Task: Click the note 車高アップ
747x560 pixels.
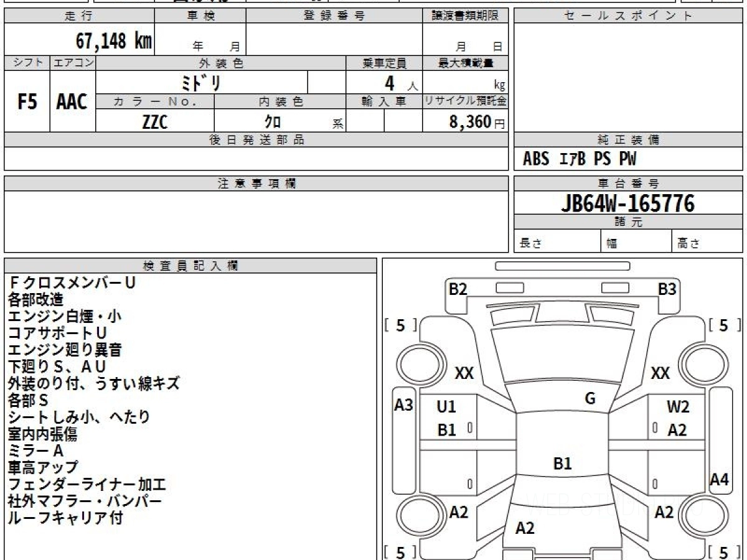Action: (x=43, y=467)
